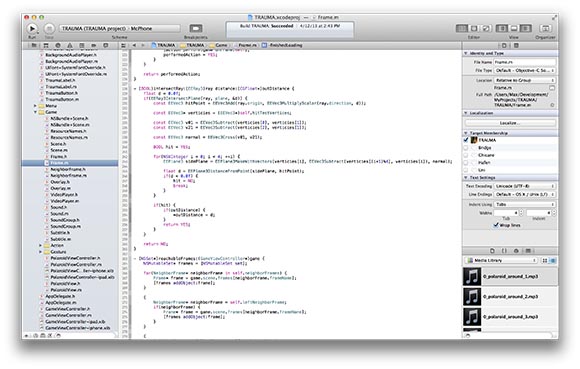Show the Breakpoint navigator
580x369 pixels.
(94, 45)
